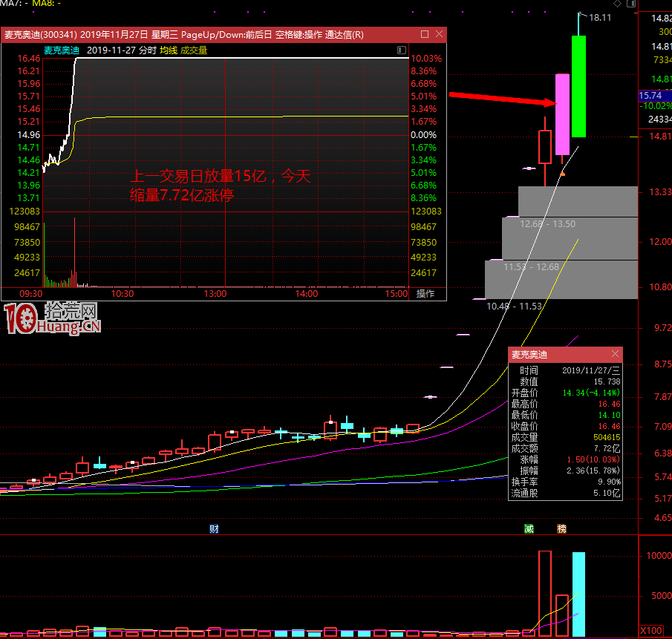Click the 13:00 time axis label
The width and height of the screenshot is (672, 639).
[x=215, y=294]
